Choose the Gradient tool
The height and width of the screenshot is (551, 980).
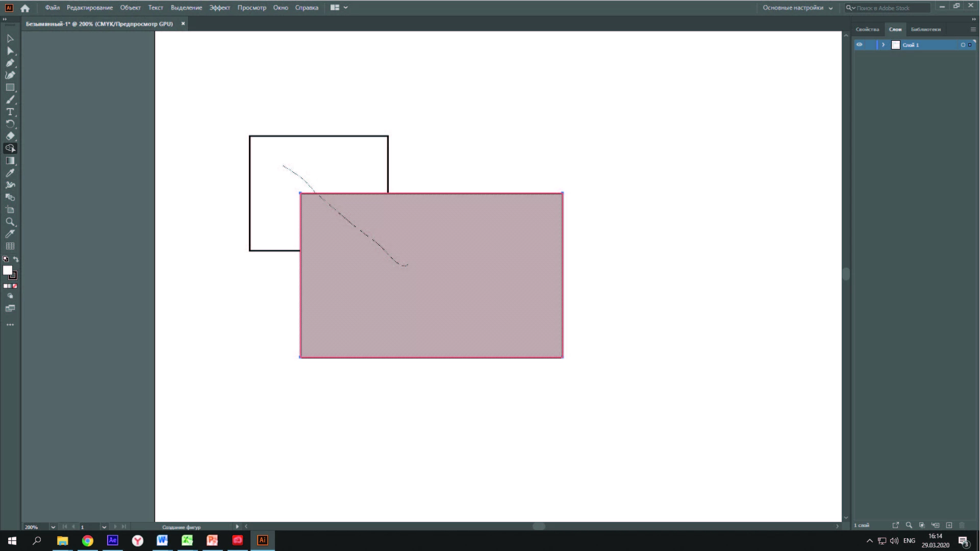[x=10, y=161]
